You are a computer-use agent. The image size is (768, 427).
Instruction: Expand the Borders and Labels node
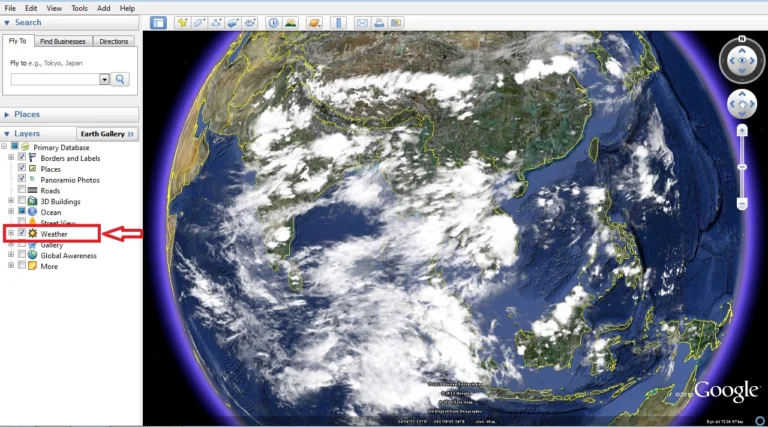11,157
